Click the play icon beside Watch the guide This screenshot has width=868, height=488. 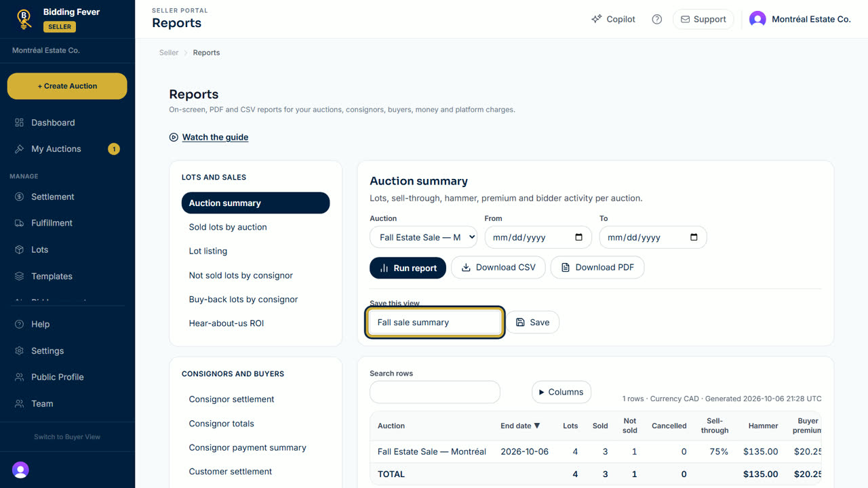(x=174, y=137)
